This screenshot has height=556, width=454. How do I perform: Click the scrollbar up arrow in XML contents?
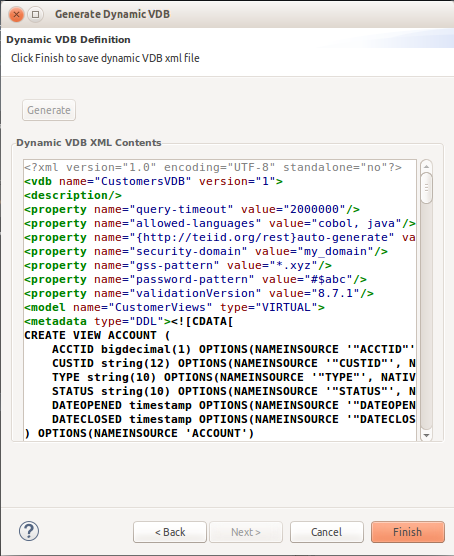tap(426, 166)
